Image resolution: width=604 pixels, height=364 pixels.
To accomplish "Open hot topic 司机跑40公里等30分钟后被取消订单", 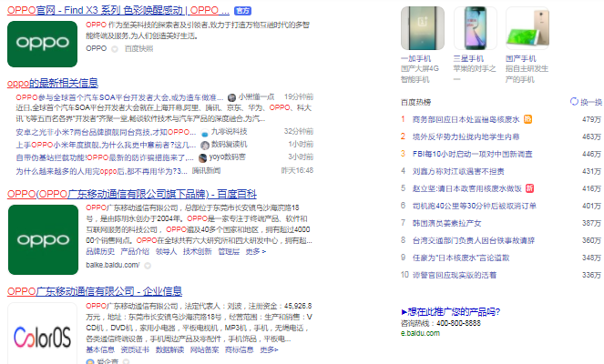I will pos(475,207).
